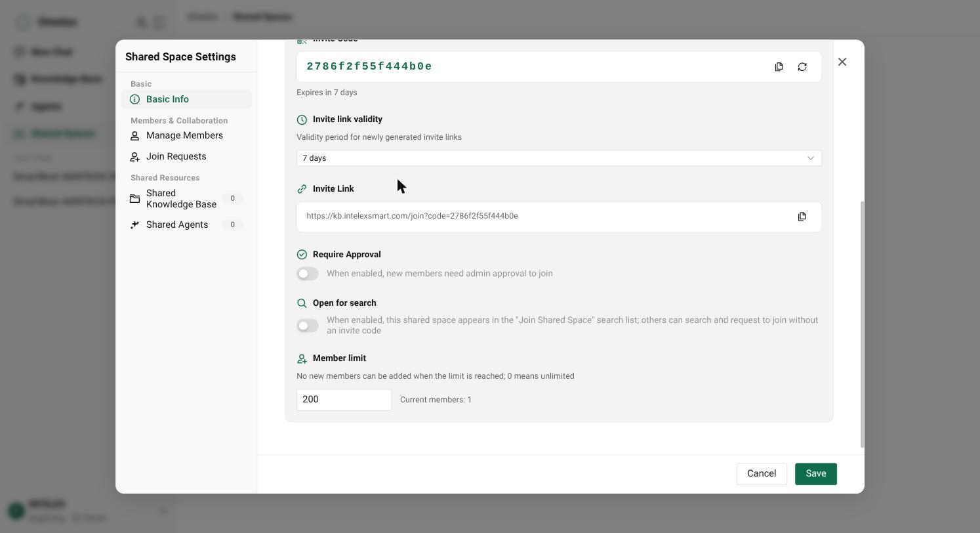Click the 'Validity period for newly generated' description

coord(379,137)
